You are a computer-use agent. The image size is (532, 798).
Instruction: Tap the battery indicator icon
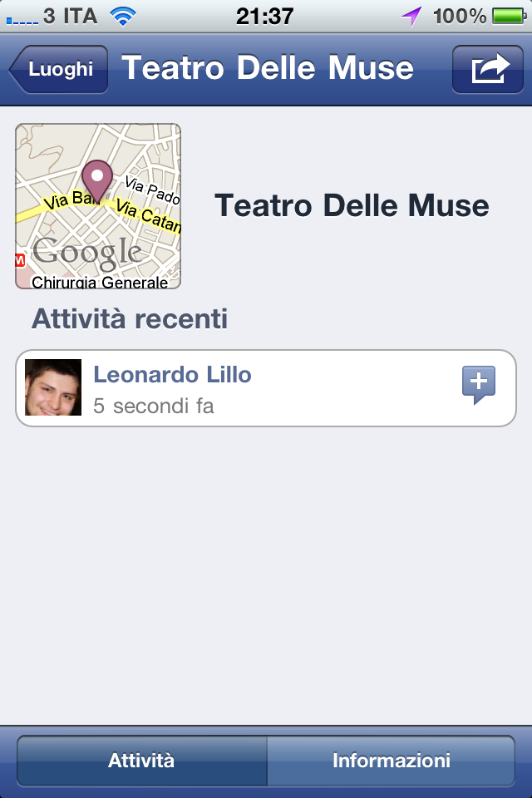coord(510,17)
